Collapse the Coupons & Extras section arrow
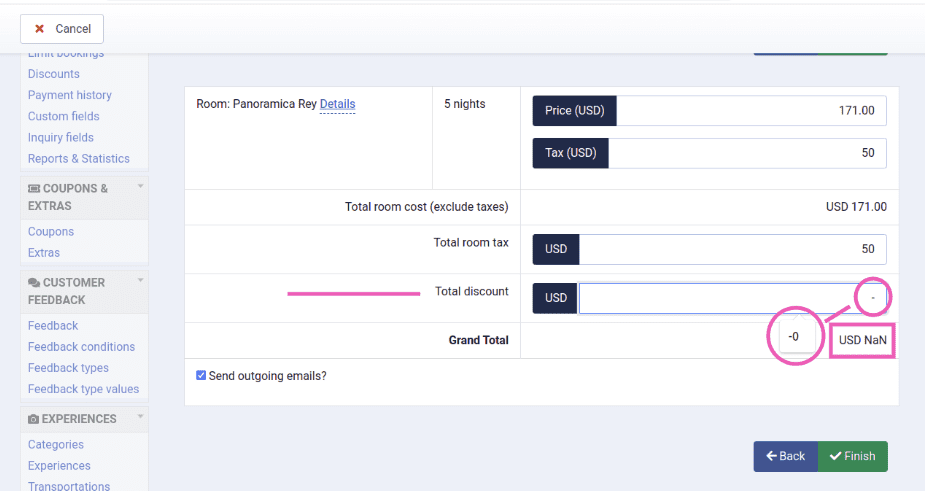 point(140,187)
